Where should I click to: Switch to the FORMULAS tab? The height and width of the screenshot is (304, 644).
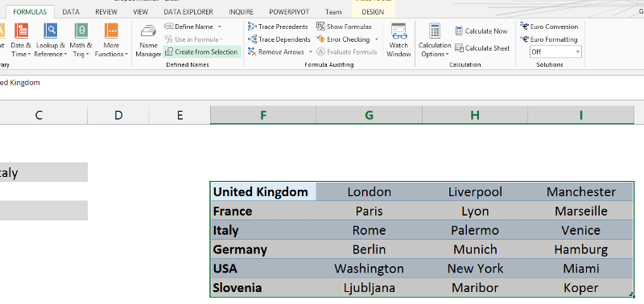pyautogui.click(x=30, y=12)
